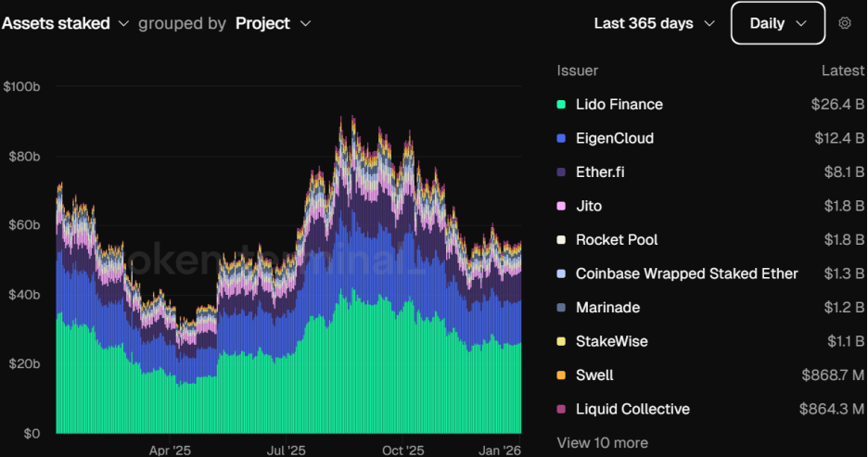
Task: Click the Jito pink legend swatch
Action: 561,206
